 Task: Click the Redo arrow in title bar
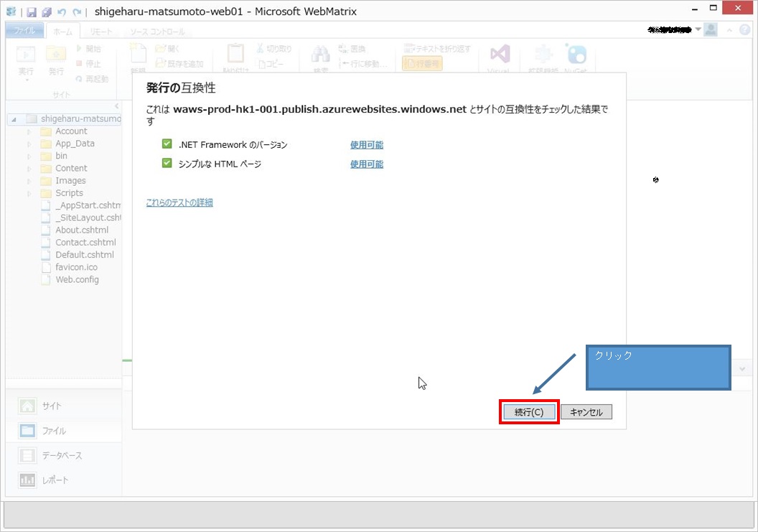pyautogui.click(x=77, y=12)
